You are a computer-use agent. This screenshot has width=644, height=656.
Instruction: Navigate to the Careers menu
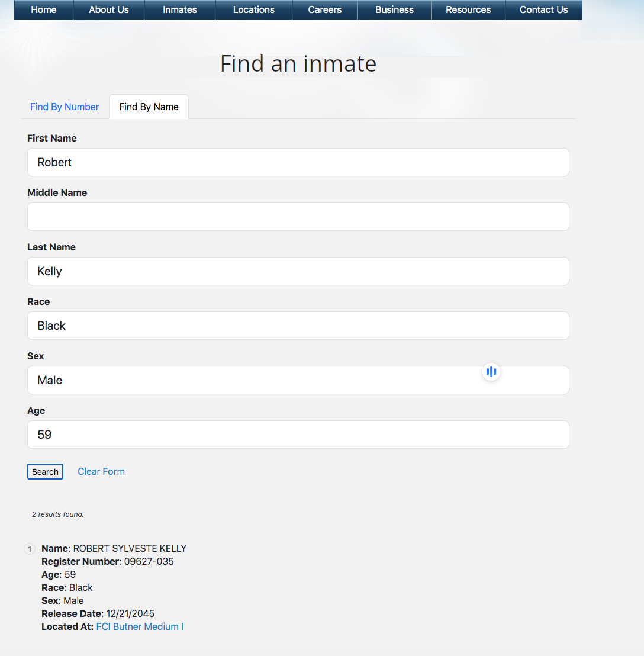tap(325, 10)
